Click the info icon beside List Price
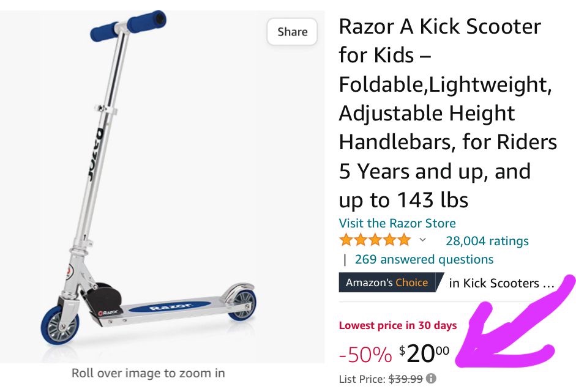 (432, 379)
